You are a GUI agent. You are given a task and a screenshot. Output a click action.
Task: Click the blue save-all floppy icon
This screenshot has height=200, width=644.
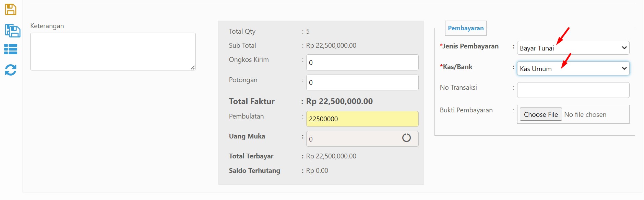click(x=12, y=31)
